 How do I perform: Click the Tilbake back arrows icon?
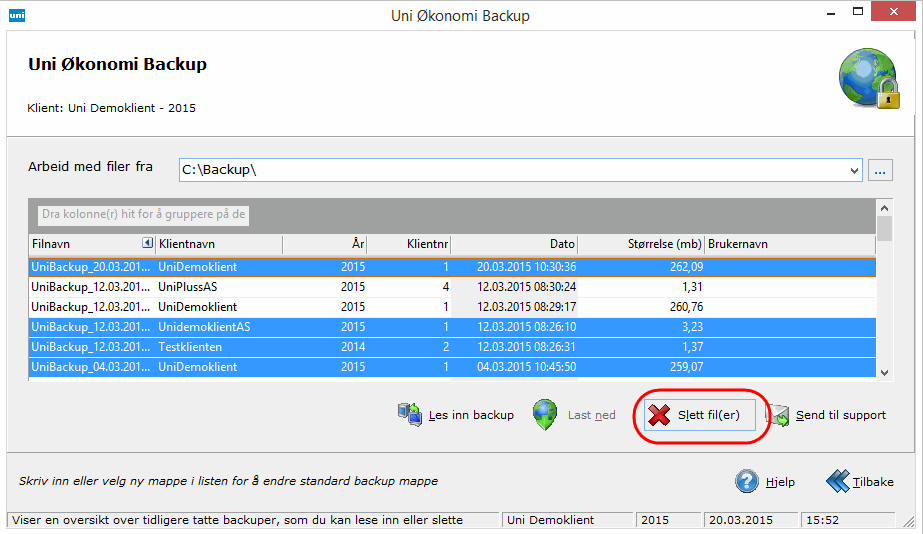click(x=837, y=481)
